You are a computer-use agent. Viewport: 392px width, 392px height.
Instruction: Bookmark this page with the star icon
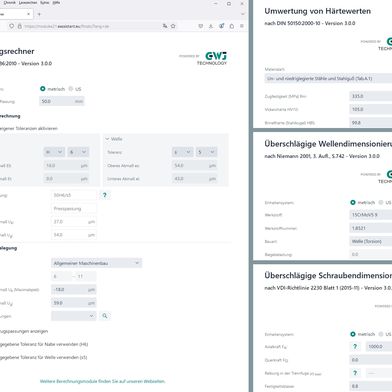tap(173, 26)
